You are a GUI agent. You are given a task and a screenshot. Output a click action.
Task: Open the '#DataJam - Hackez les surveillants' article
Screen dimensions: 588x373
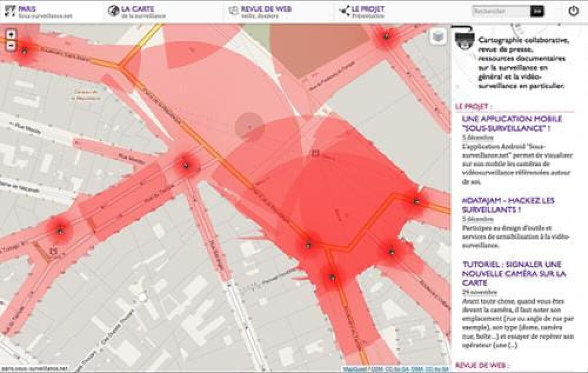(508, 205)
